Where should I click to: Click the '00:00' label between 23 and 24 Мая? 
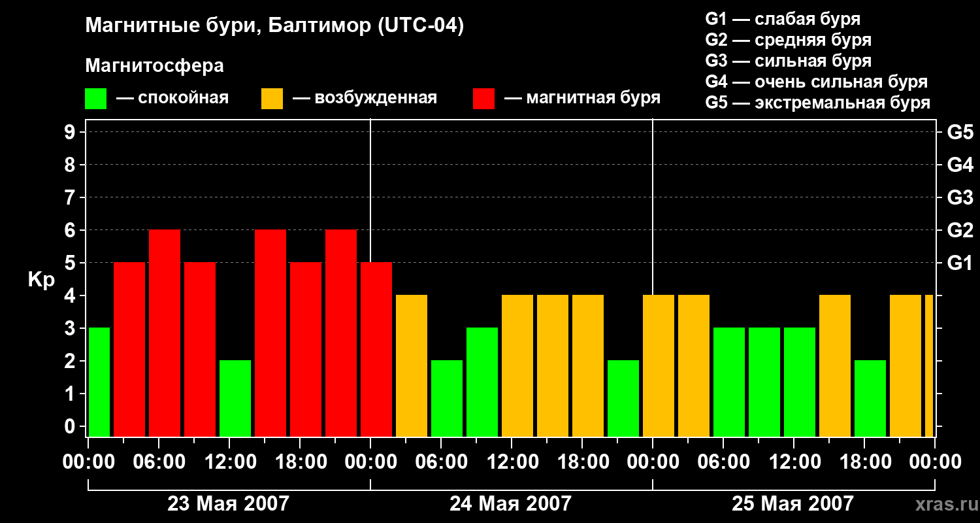[370, 462]
